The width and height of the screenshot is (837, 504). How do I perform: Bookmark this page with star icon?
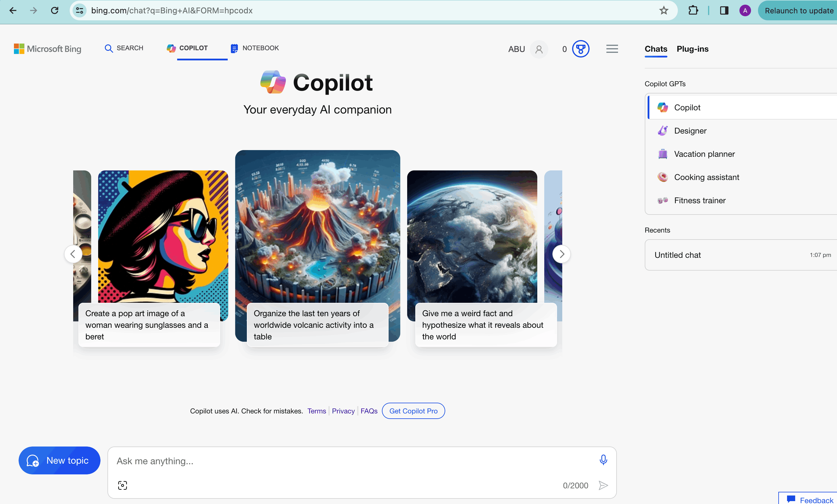click(x=663, y=10)
